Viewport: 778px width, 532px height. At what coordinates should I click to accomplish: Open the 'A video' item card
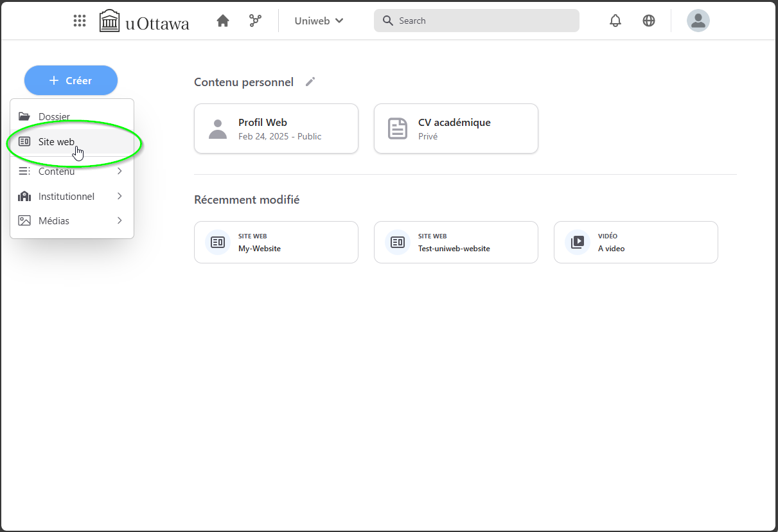635,242
